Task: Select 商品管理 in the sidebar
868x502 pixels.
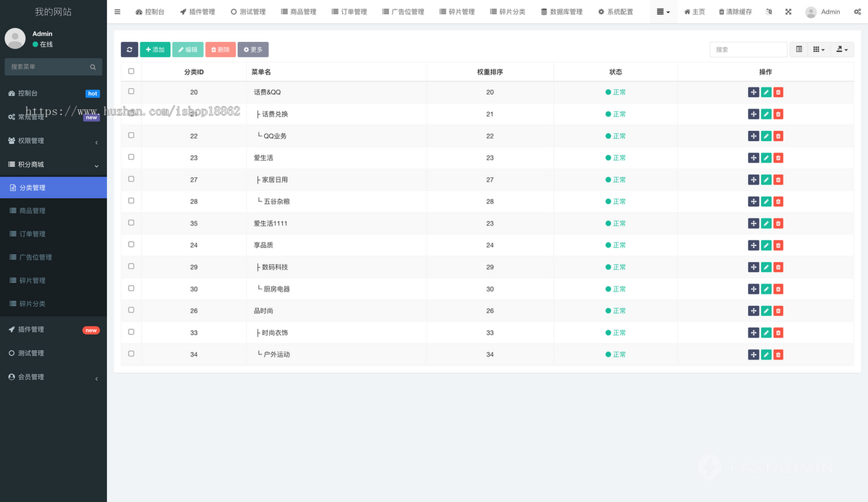Action: (x=54, y=211)
